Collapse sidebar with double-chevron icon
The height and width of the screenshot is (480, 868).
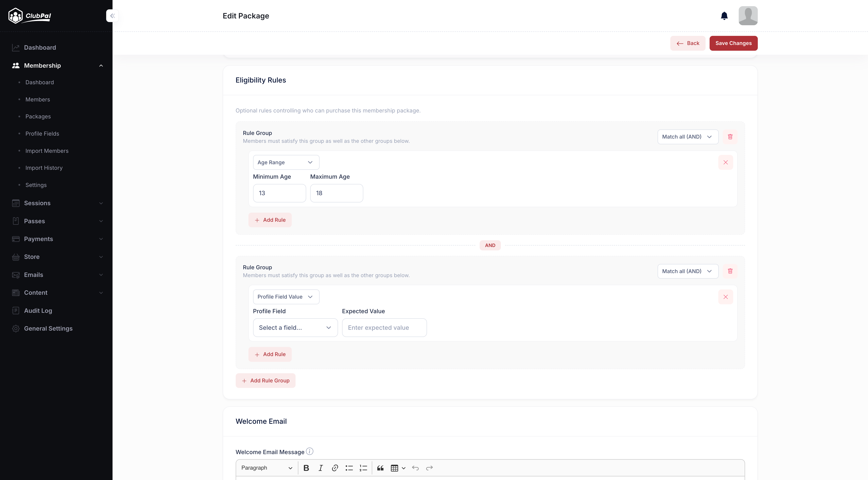(113, 16)
